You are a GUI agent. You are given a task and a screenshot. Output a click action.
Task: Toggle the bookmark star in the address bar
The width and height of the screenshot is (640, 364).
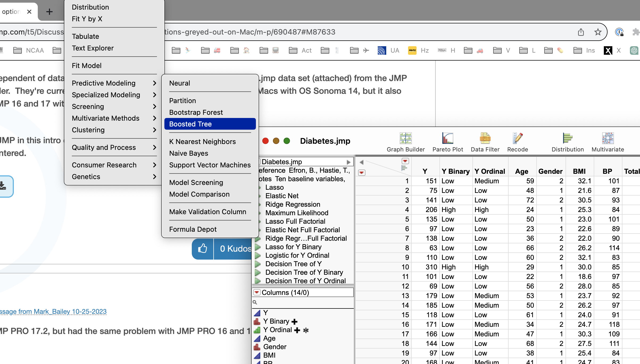click(x=598, y=32)
